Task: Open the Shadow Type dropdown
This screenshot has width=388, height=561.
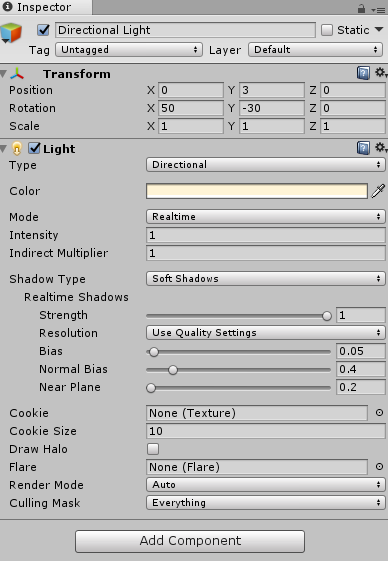Action: coord(266,279)
